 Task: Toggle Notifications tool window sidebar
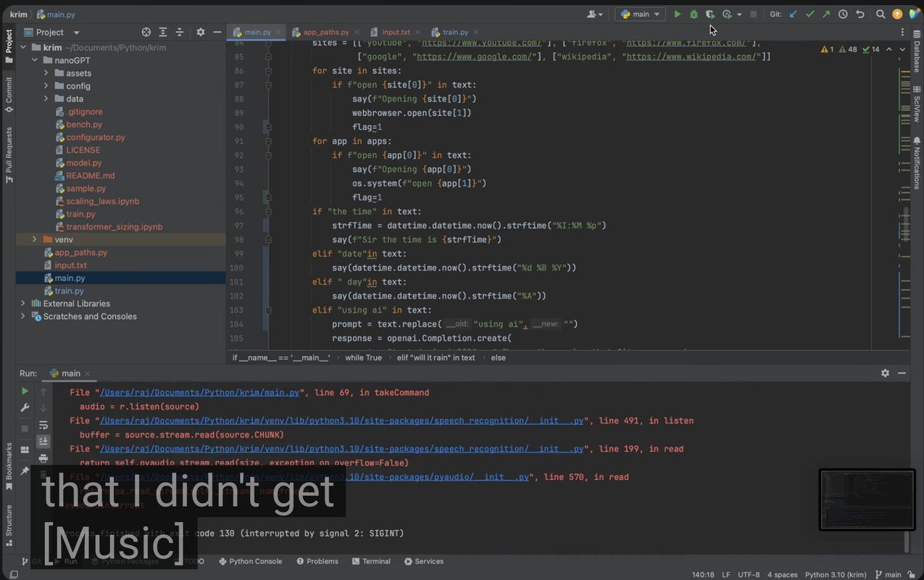click(917, 162)
